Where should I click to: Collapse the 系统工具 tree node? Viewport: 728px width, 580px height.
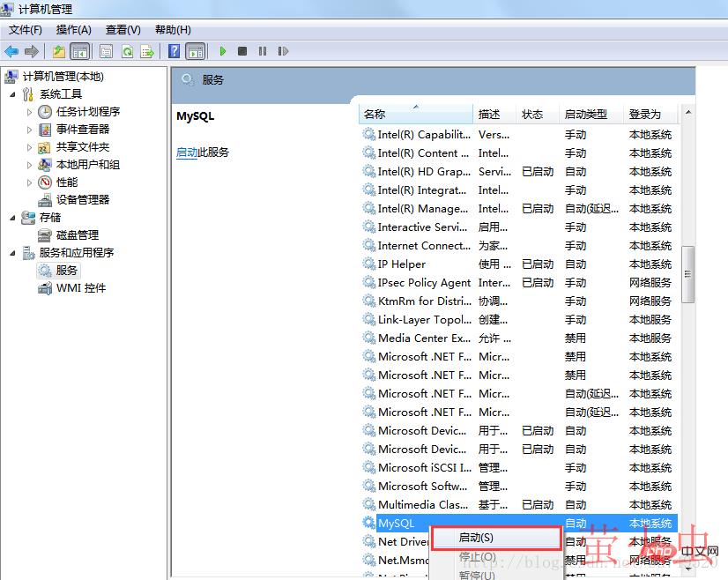click(x=12, y=94)
